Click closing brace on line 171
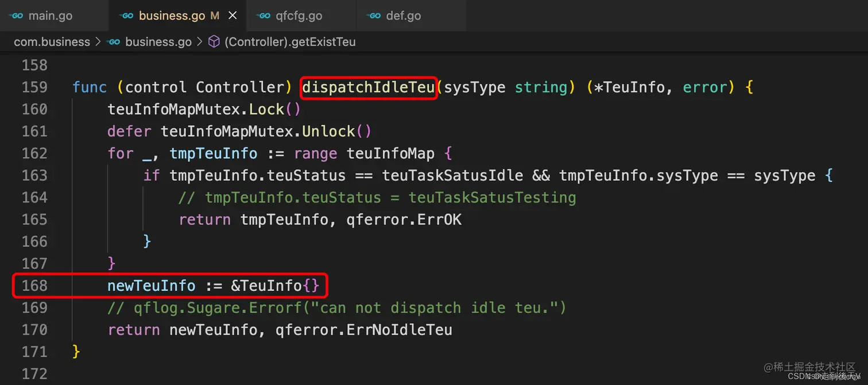Screen dimensions: 868x385 click(76, 352)
